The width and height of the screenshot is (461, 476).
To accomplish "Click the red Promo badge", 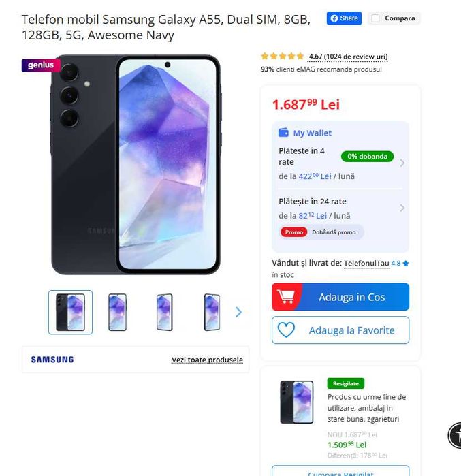I will click(294, 232).
